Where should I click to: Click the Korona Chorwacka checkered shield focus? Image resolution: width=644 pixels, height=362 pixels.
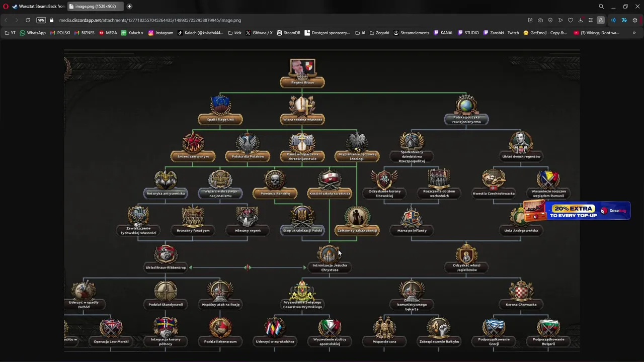521,295
